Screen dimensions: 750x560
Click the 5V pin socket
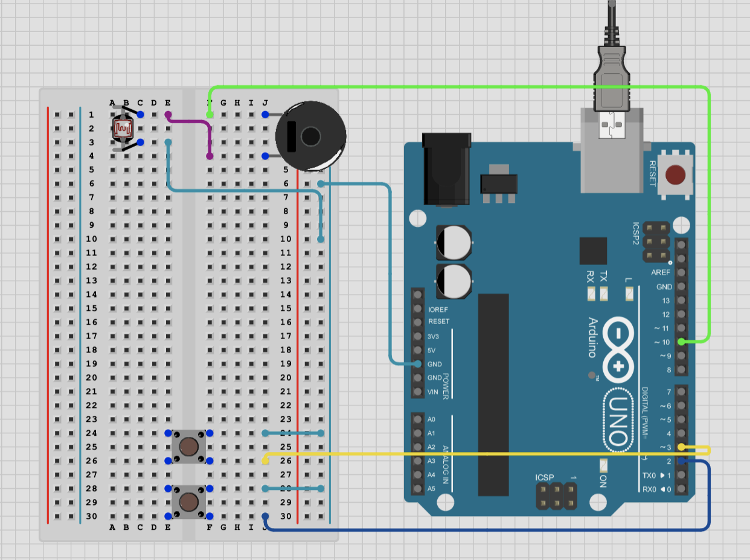417,350
